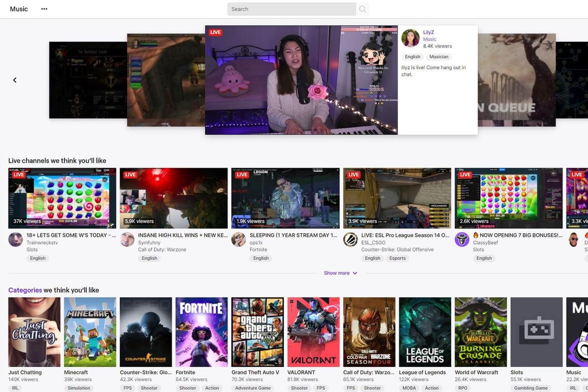Image resolution: width=588 pixels, height=392 pixels.
Task: Open ops1x channel avatar
Action: pos(238,239)
